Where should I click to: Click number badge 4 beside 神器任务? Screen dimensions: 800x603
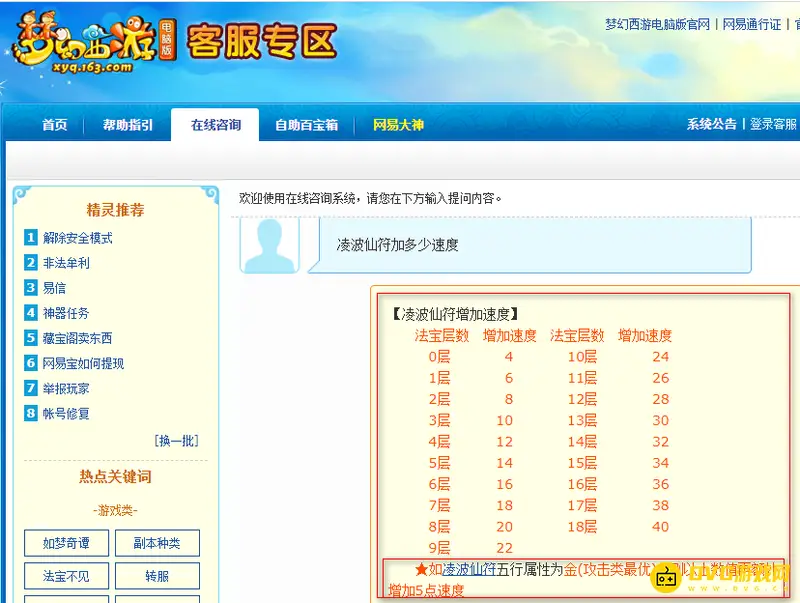pyautogui.click(x=31, y=313)
